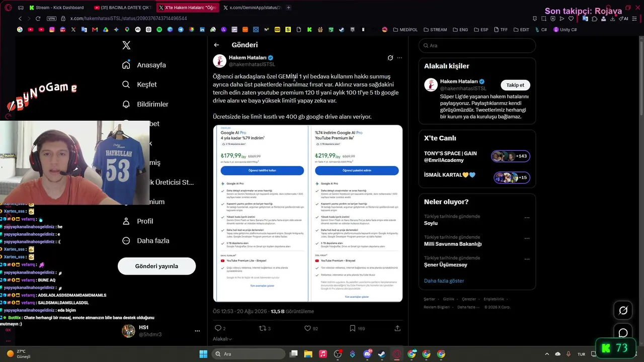
Task: Click the Ara search box on X
Action: pos(477,45)
